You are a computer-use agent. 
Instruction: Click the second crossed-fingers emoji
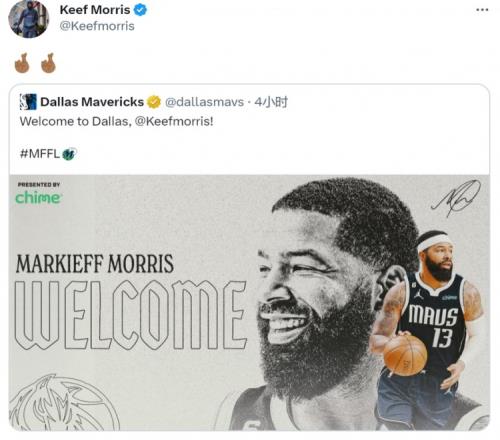point(48,63)
